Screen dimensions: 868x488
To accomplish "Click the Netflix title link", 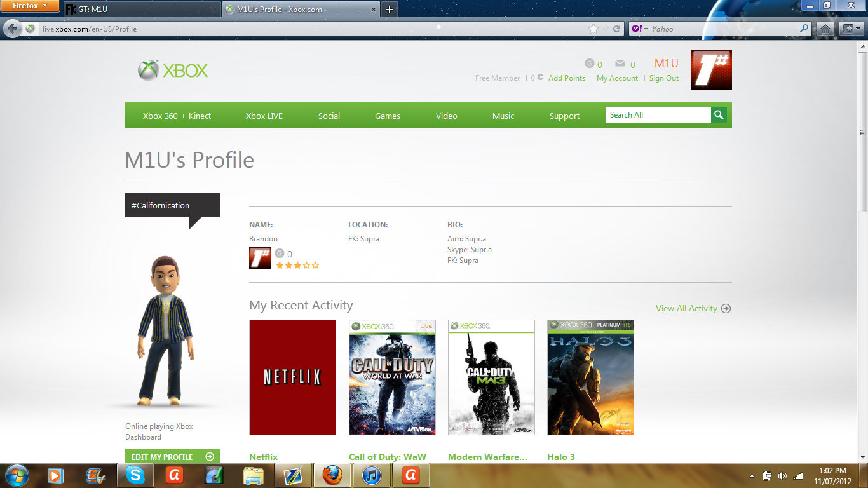I will click(x=264, y=457).
